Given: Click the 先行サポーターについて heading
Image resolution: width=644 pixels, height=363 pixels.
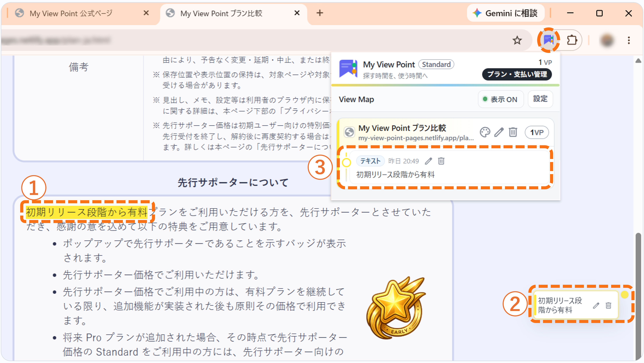Looking at the screenshot, I should [233, 182].
